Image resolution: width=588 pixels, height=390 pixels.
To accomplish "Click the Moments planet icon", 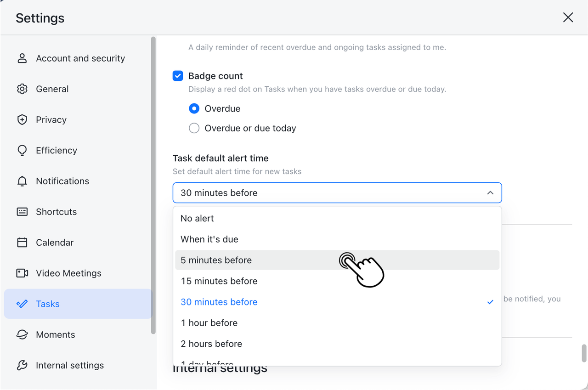I will pos(22,335).
